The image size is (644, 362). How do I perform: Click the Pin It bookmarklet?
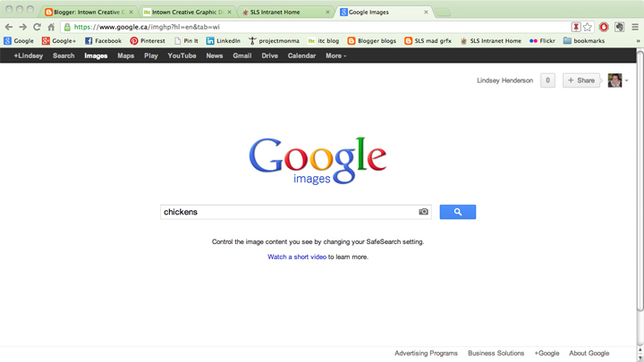[x=186, y=40]
